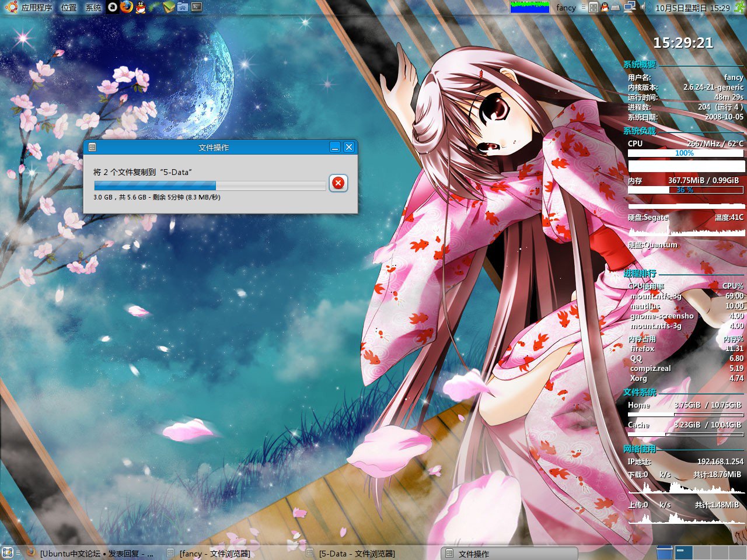
Task: Click the IP address 192.168.1.254
Action: coord(720,461)
